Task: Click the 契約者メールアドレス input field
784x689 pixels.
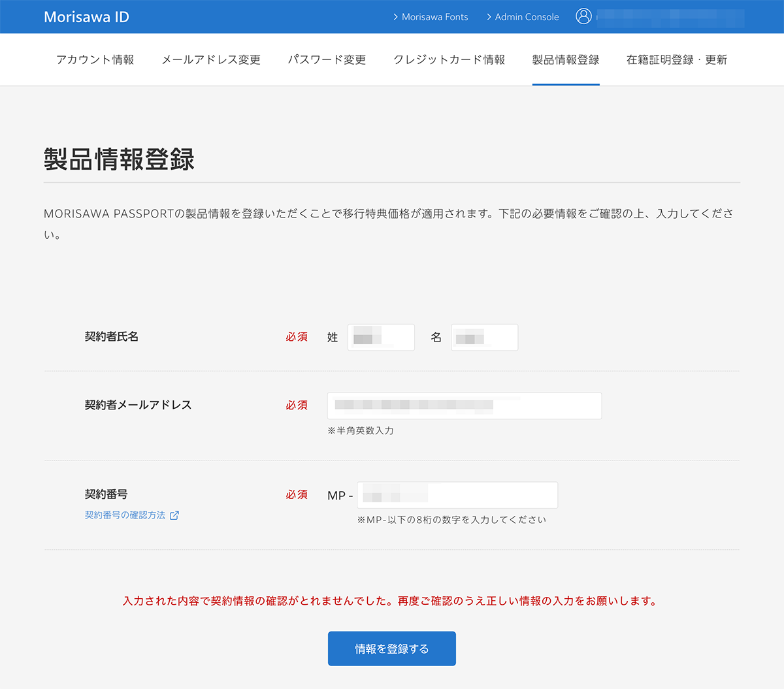Action: 464,406
